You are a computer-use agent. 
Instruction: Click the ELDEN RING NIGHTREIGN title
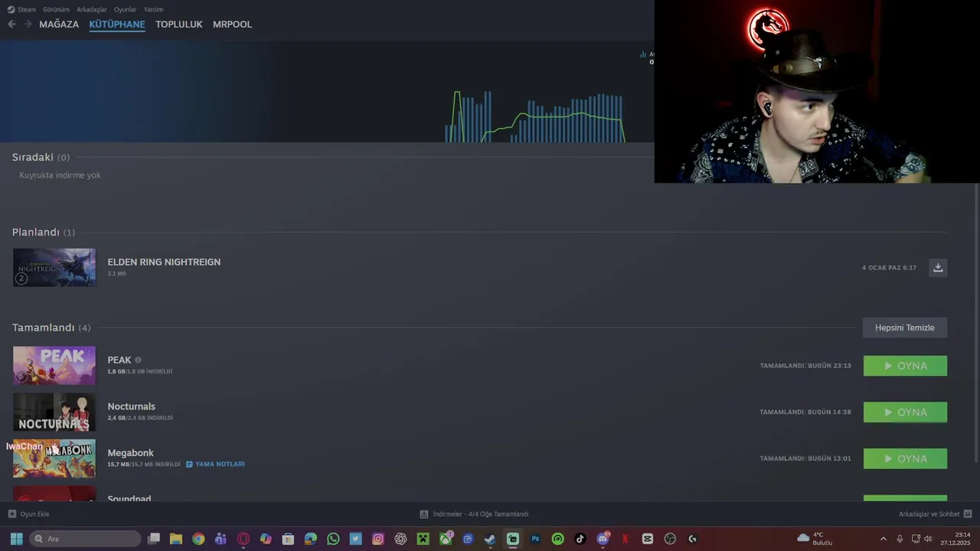tap(164, 262)
